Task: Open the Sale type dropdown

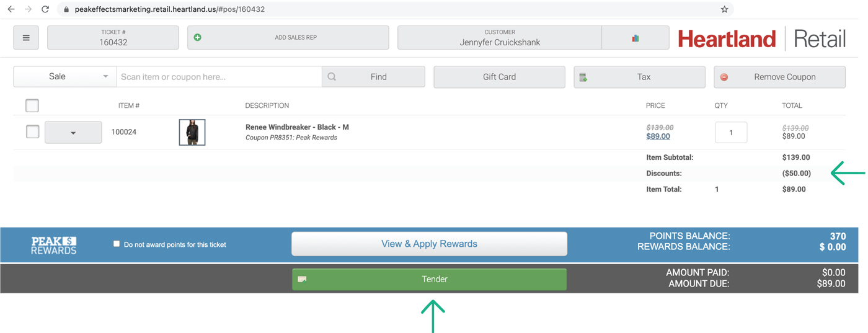Action: (x=64, y=77)
